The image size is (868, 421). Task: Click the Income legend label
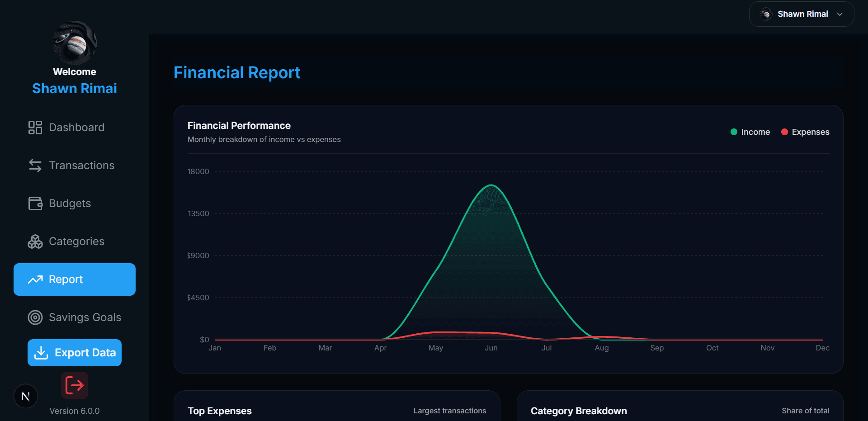(x=755, y=132)
